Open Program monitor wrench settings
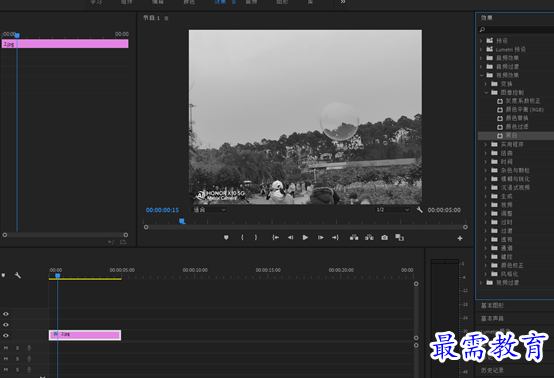The width and height of the screenshot is (554, 378). 419,210
